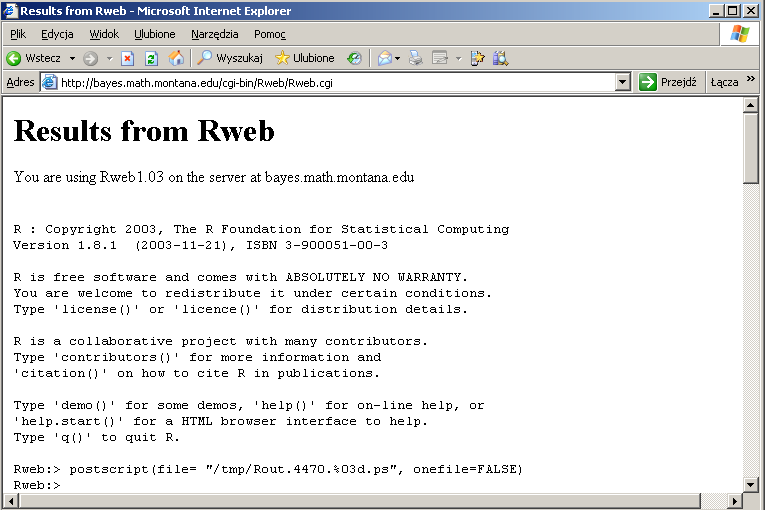765x510 pixels.
Task: Open the Narzędzia menu
Action: pos(215,34)
